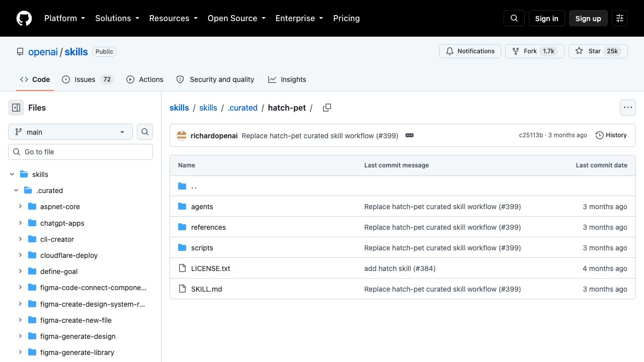Open the references folder icon in the table
This screenshot has height=362, width=644.
click(x=182, y=227)
